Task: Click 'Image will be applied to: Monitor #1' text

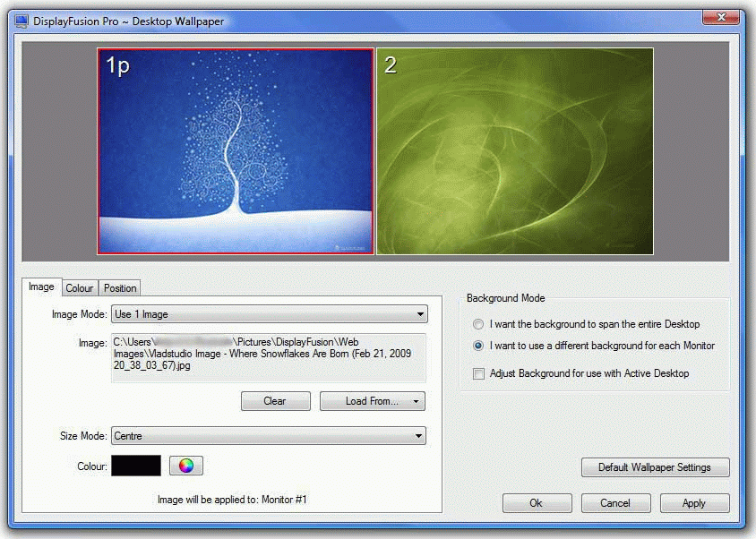Action: (232, 500)
